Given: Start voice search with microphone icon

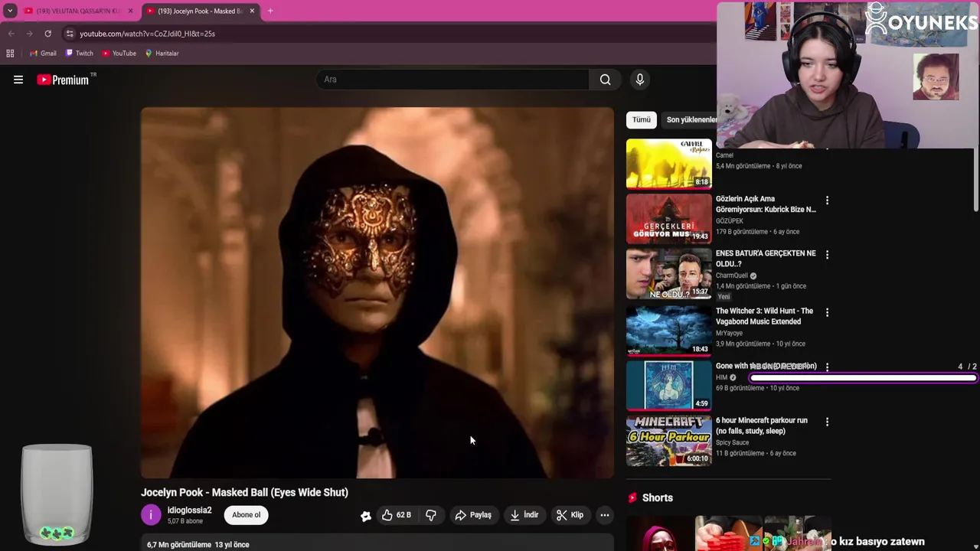Looking at the screenshot, I should click(640, 80).
